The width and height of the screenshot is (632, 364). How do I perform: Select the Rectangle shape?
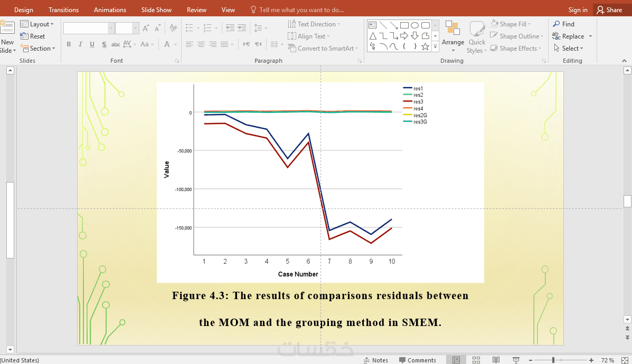tap(404, 25)
